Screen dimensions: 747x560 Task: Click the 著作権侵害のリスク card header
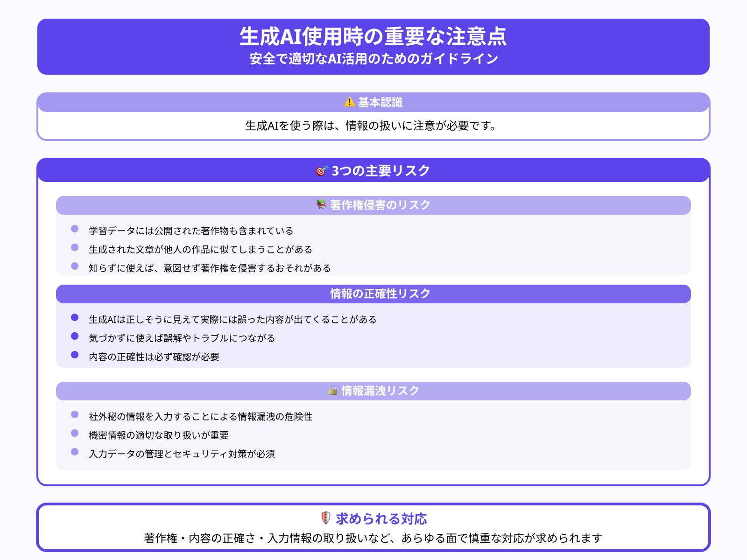point(373,205)
